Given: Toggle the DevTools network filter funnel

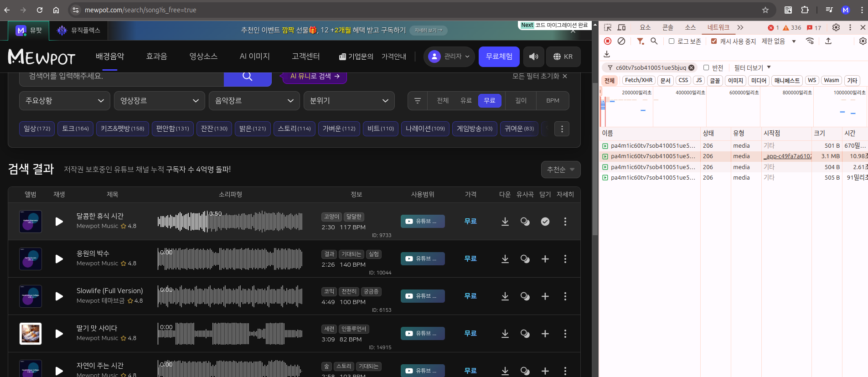Looking at the screenshot, I should (641, 41).
